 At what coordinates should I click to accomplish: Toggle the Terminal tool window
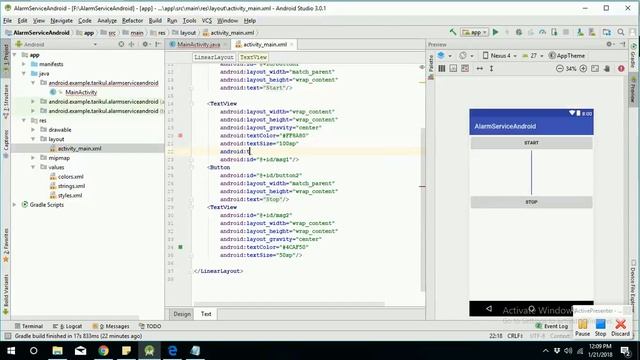tap(29, 326)
